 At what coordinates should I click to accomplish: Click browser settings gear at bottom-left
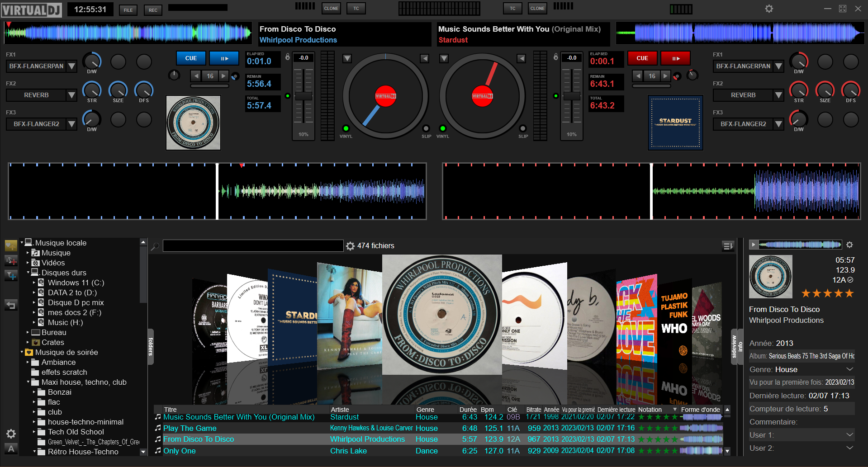tap(11, 434)
